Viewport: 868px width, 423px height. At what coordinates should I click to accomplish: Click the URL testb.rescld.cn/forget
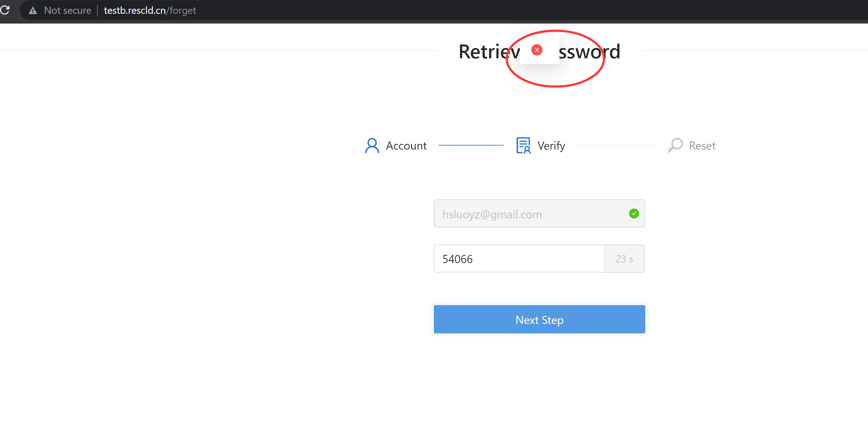150,10
